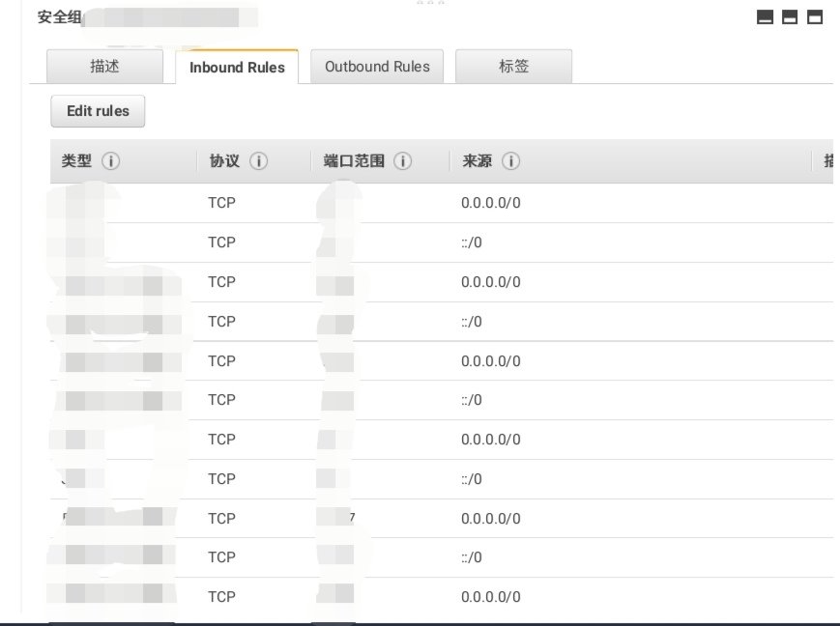Select the first ::/0 source entry
The width and height of the screenshot is (840, 626).
coord(472,242)
